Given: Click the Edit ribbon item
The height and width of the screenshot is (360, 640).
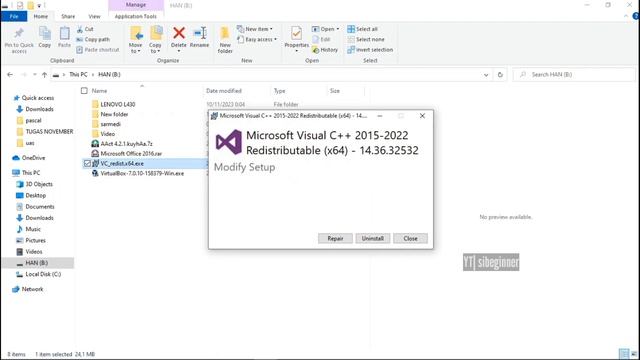Looking at the screenshot, I should [321, 39].
